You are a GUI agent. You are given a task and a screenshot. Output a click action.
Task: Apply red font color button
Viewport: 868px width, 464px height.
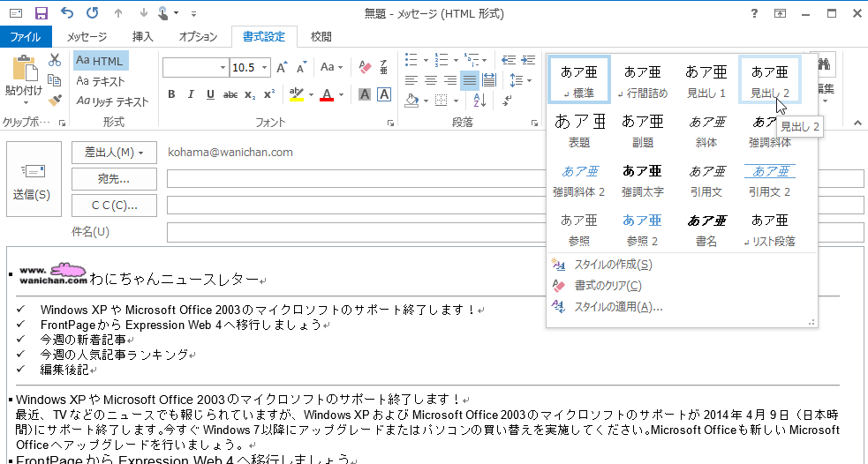pyautogui.click(x=327, y=94)
